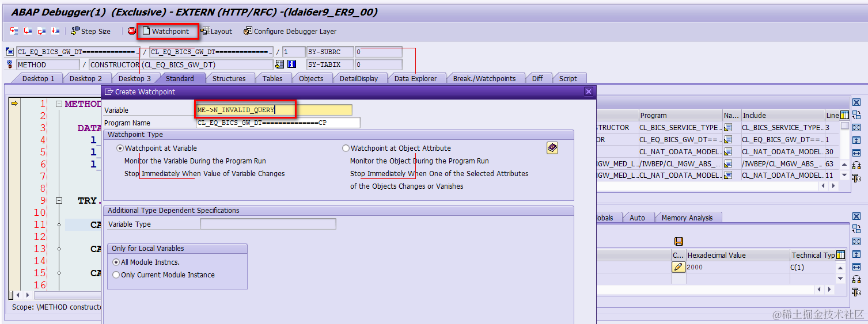Click the swap tool icon in call stack panel
868x324 pixels.
(856, 115)
